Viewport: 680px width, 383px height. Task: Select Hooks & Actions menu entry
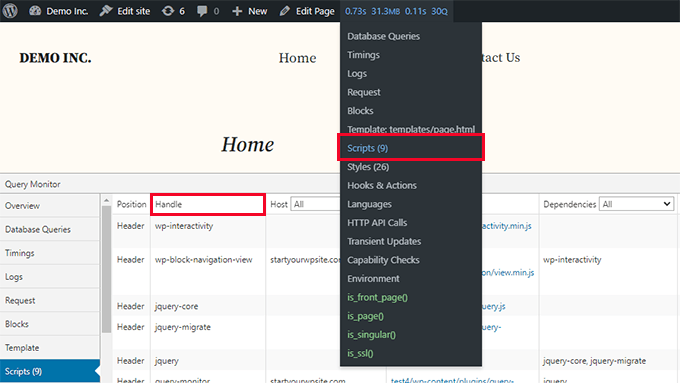coord(382,185)
